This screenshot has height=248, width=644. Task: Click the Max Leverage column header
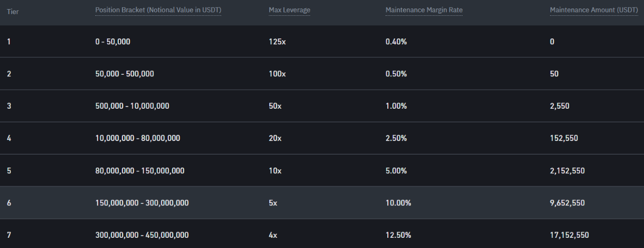(x=289, y=10)
